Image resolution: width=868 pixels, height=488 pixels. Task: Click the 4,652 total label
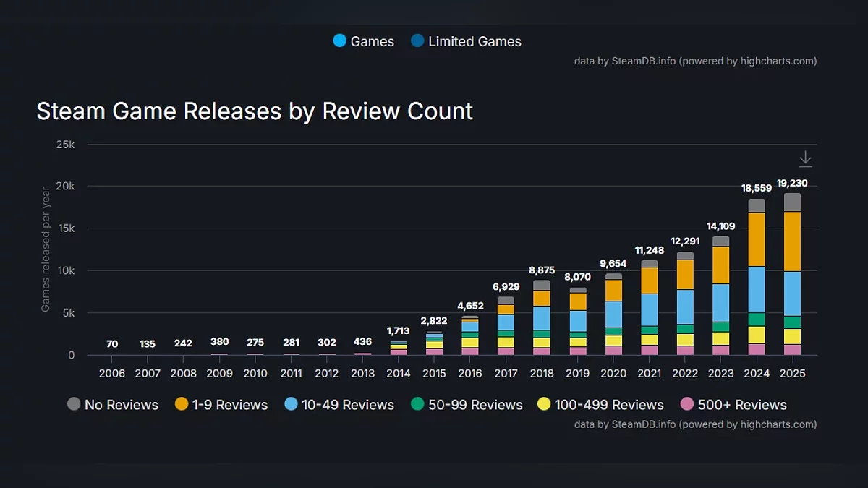[x=470, y=306]
